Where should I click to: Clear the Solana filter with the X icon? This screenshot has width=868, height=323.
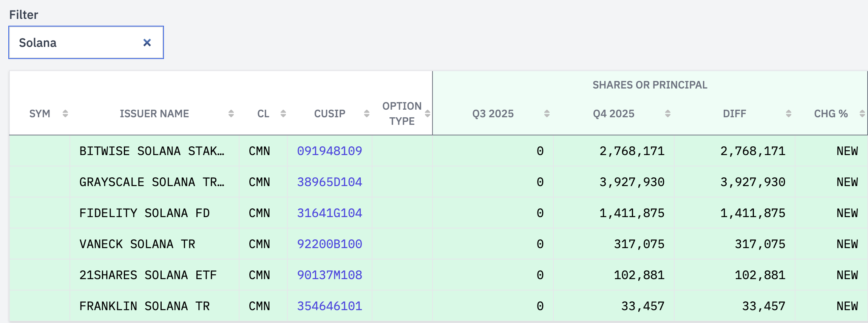(x=147, y=43)
